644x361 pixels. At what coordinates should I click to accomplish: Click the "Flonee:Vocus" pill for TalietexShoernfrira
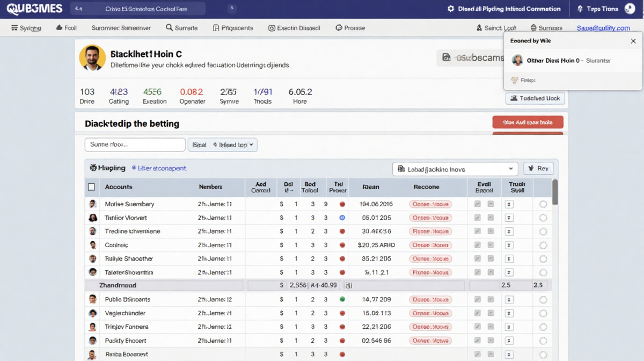[430, 272]
